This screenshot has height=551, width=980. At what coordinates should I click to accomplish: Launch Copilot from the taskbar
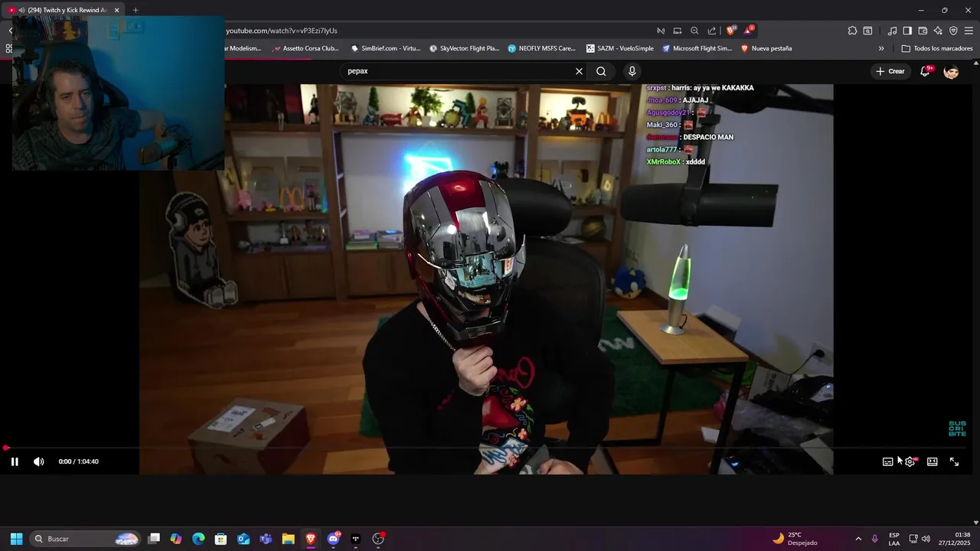(176, 539)
